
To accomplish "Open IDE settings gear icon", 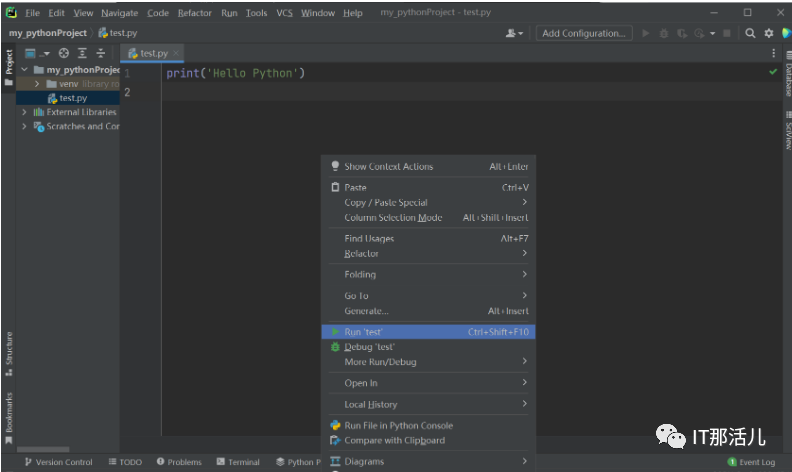I will pos(769,33).
